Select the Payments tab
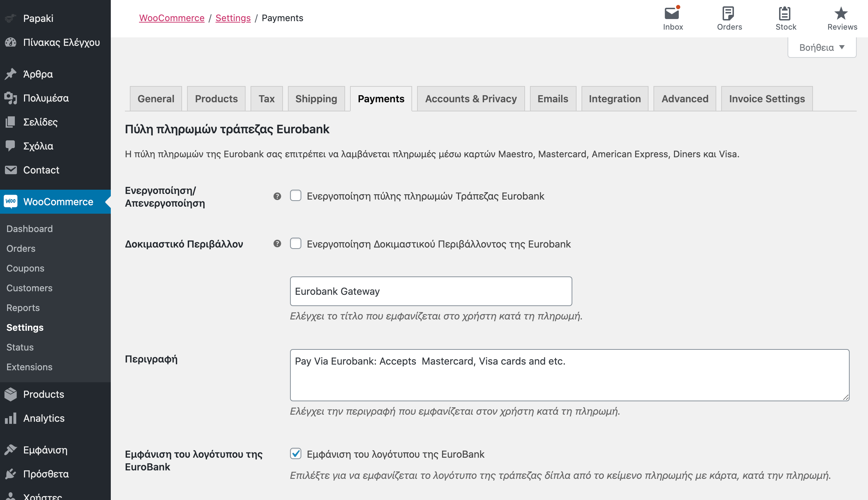The width and height of the screenshot is (868, 500). pos(381,99)
